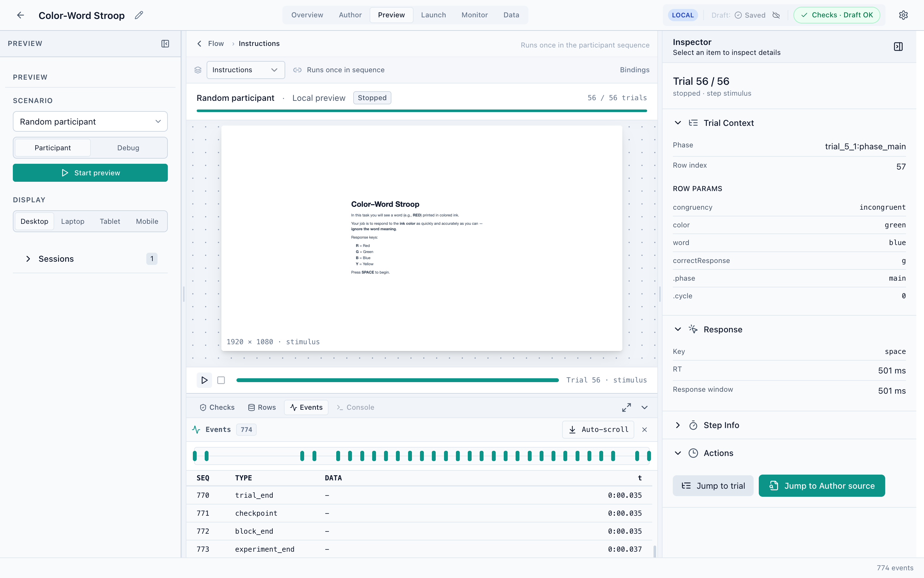924x578 pixels.
Task: Show the Checks tab in bottom panel
Action: tap(217, 407)
